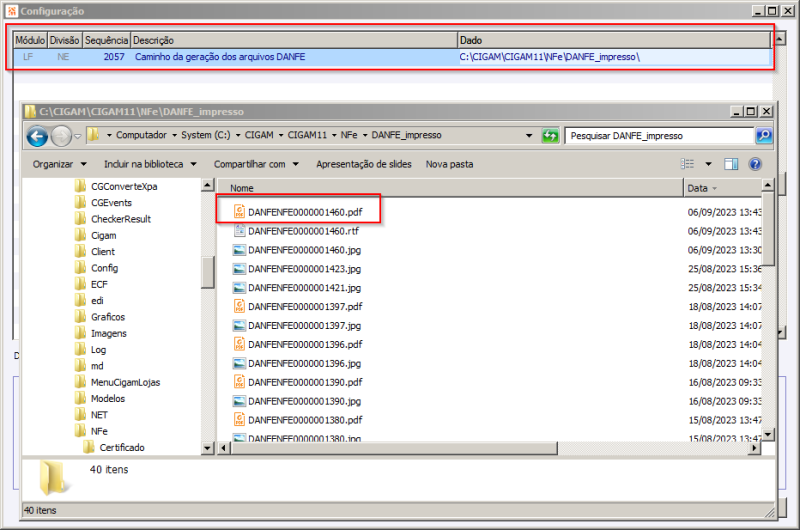Click PDF icon of DANFENFE0000001396.pdf
The height and width of the screenshot is (530, 800).
pyautogui.click(x=239, y=344)
